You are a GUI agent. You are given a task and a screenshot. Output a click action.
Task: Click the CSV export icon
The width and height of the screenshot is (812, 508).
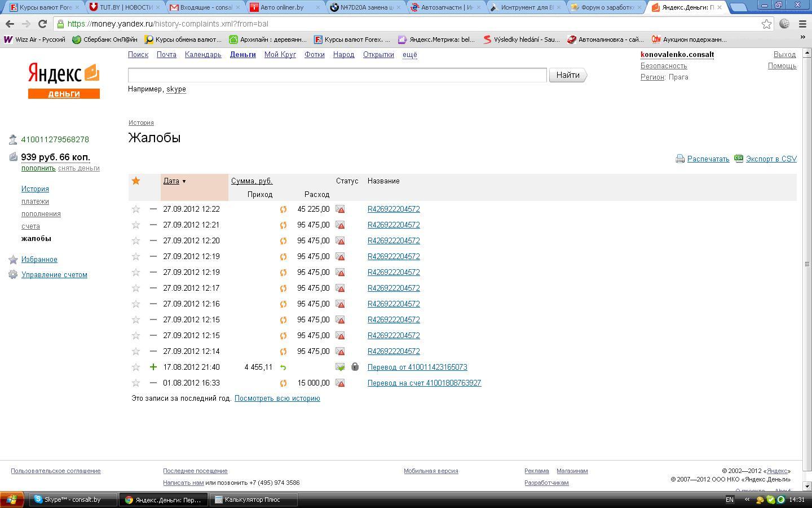coord(739,159)
